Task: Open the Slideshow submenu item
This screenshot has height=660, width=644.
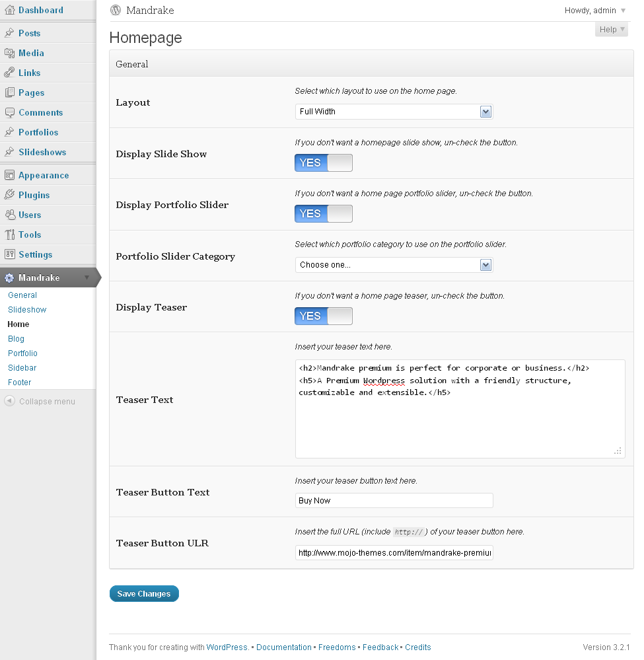Action: (27, 310)
